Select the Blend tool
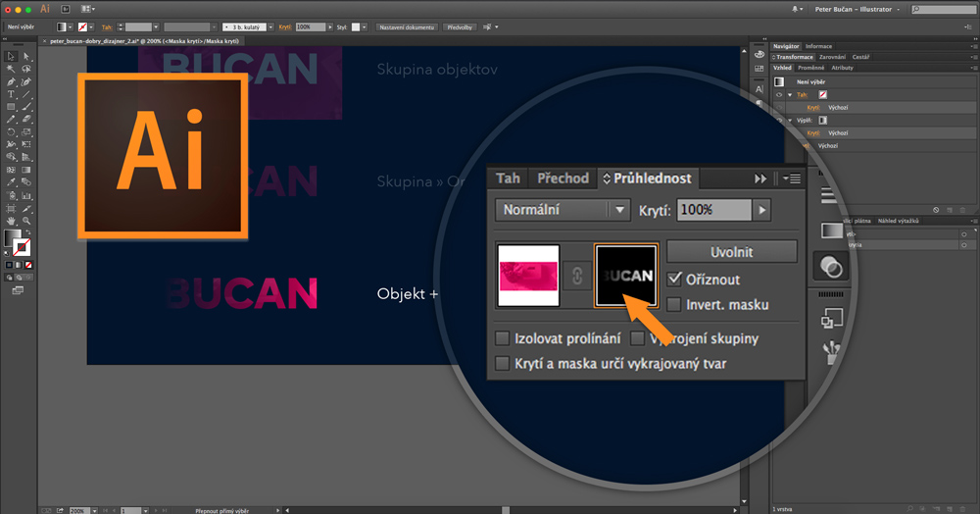980x514 pixels. (x=26, y=182)
